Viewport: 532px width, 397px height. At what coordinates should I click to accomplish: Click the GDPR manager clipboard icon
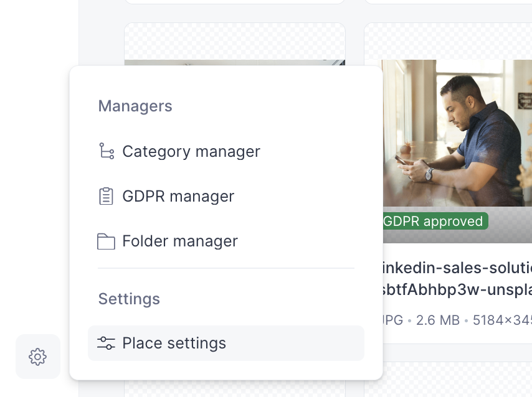106,196
